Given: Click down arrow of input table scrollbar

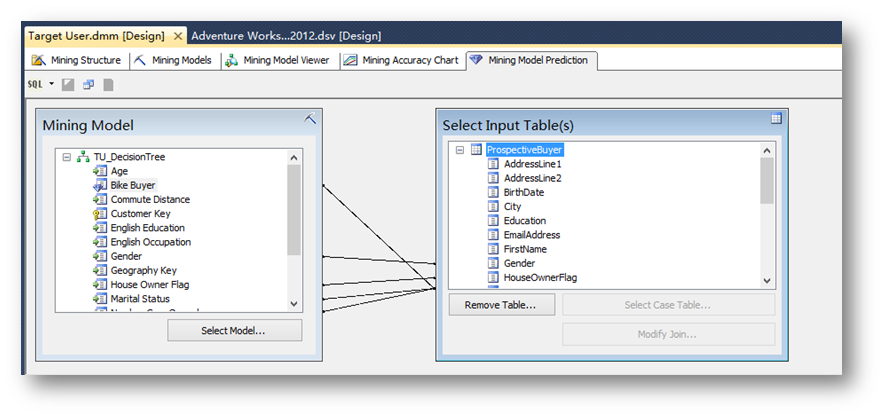Looking at the screenshot, I should pos(767,280).
